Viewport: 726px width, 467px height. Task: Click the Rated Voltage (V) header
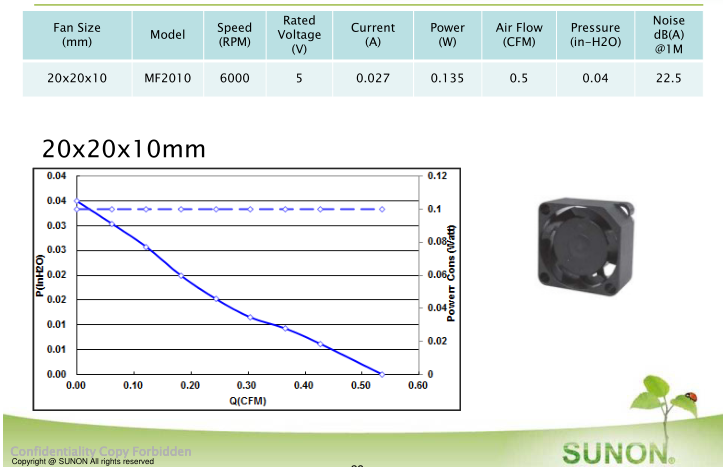pos(299,35)
